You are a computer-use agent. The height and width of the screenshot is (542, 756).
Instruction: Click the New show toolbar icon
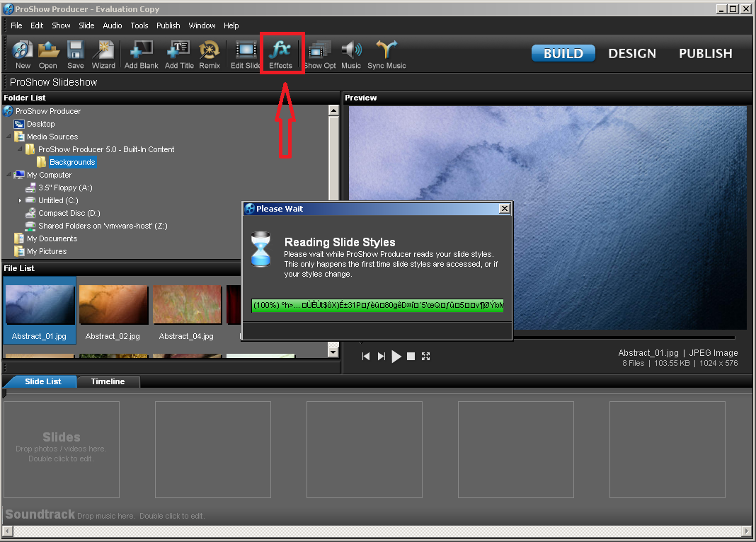pyautogui.click(x=23, y=54)
